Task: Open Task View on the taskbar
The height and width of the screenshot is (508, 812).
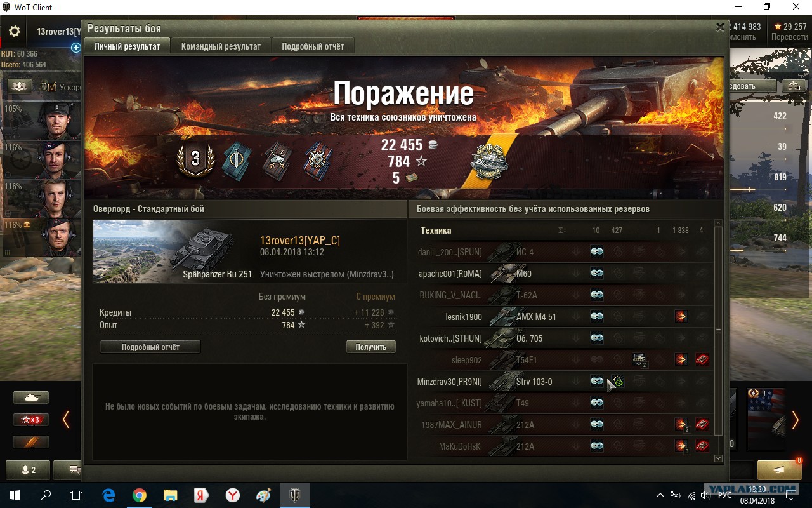Action: pyautogui.click(x=76, y=495)
